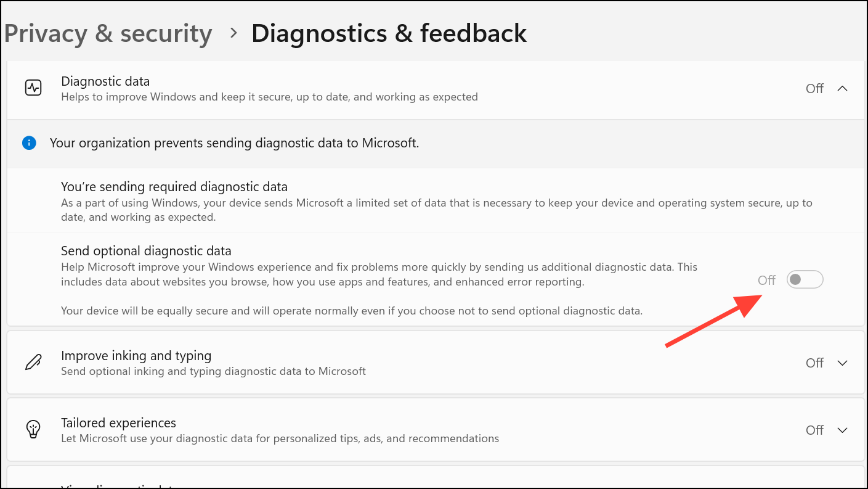Screen dimensions: 868x489
Task: Collapse the Diagnostic data section chevron
Action: [x=843, y=88]
